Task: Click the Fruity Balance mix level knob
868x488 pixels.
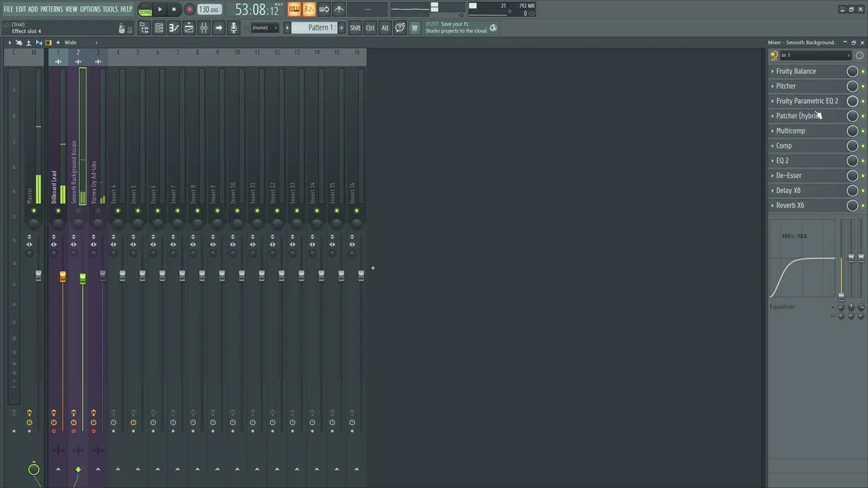Action: 852,71
